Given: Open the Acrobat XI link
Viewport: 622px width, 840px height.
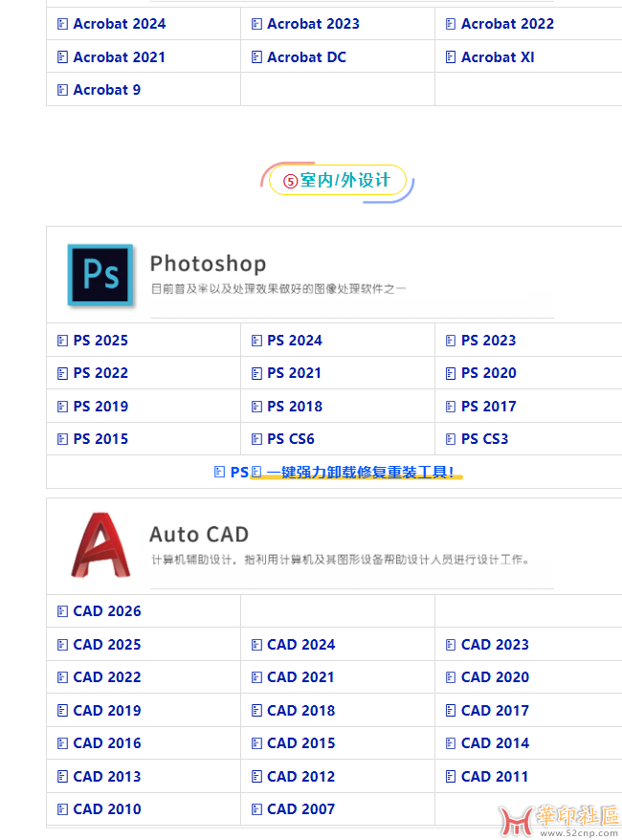Looking at the screenshot, I should pos(498,56).
